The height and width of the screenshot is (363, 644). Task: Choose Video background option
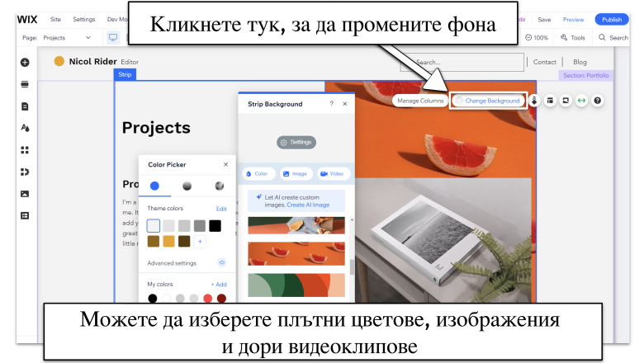click(x=332, y=174)
